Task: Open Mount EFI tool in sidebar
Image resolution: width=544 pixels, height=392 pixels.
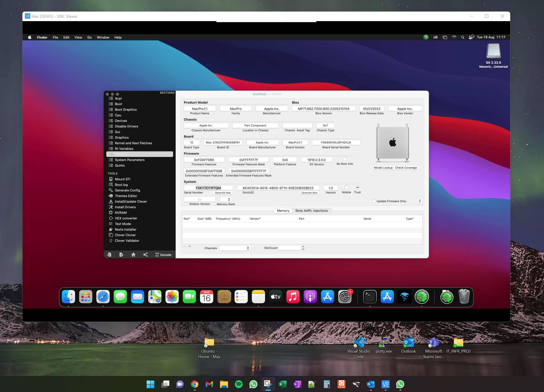Action: pos(122,179)
